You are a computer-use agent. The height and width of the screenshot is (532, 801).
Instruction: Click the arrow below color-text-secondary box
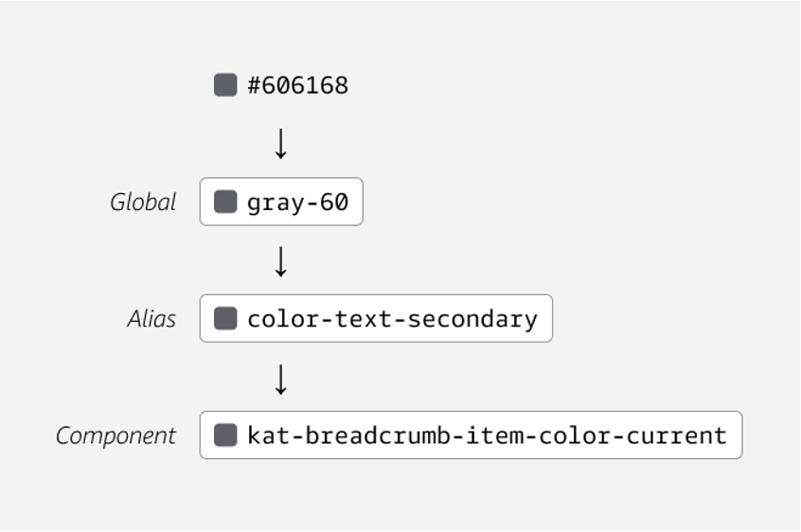pyautogui.click(x=281, y=380)
